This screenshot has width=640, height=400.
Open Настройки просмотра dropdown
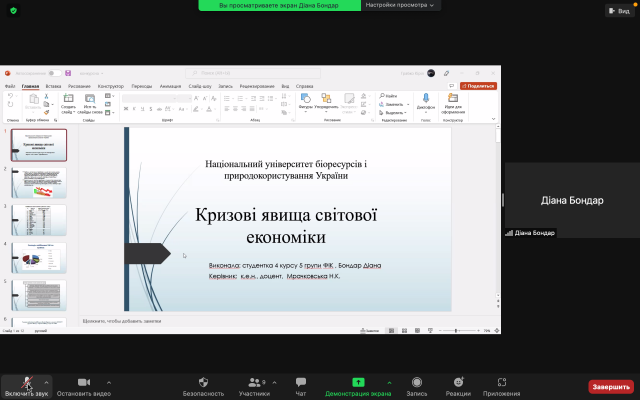[x=400, y=5]
